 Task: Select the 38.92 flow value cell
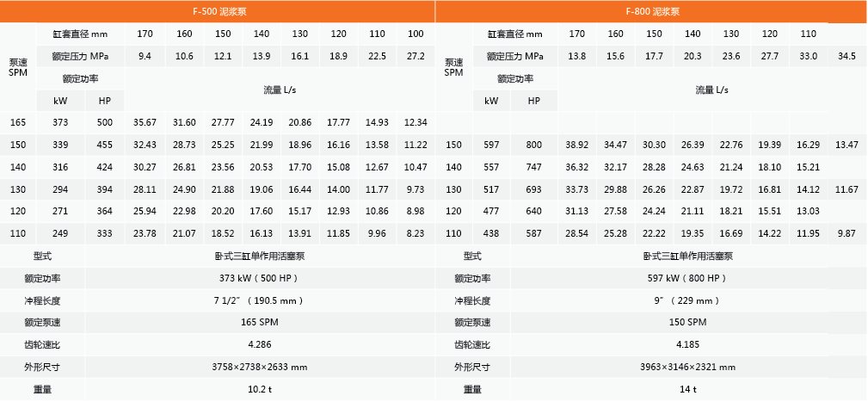pyautogui.click(x=576, y=145)
